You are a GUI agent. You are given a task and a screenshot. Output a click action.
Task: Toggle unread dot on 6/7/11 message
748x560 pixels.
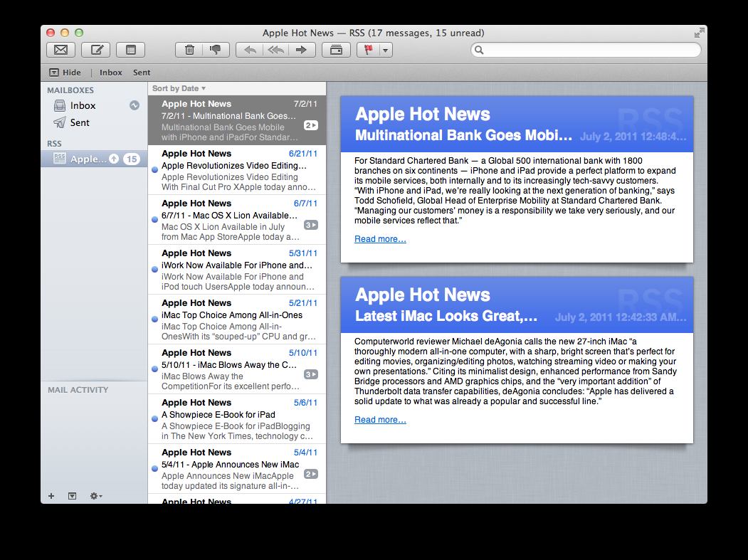(x=154, y=219)
